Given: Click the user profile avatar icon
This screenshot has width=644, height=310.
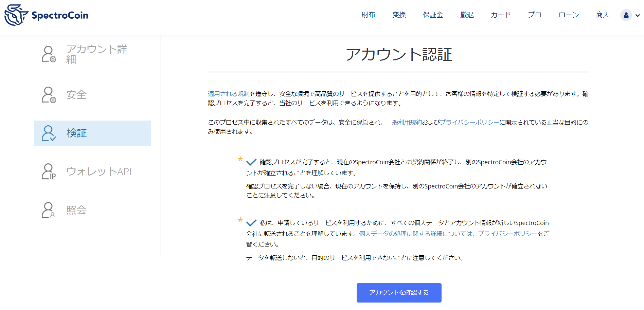Looking at the screenshot, I should pos(626,15).
